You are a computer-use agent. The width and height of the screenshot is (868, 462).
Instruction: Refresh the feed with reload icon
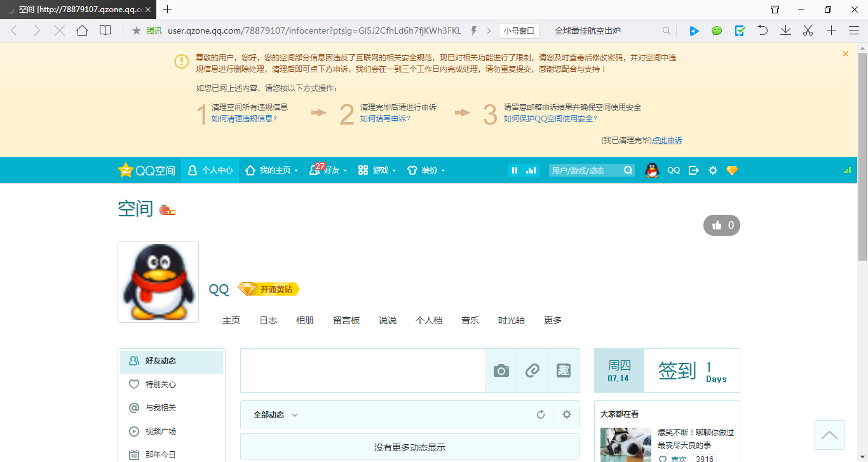(x=541, y=415)
